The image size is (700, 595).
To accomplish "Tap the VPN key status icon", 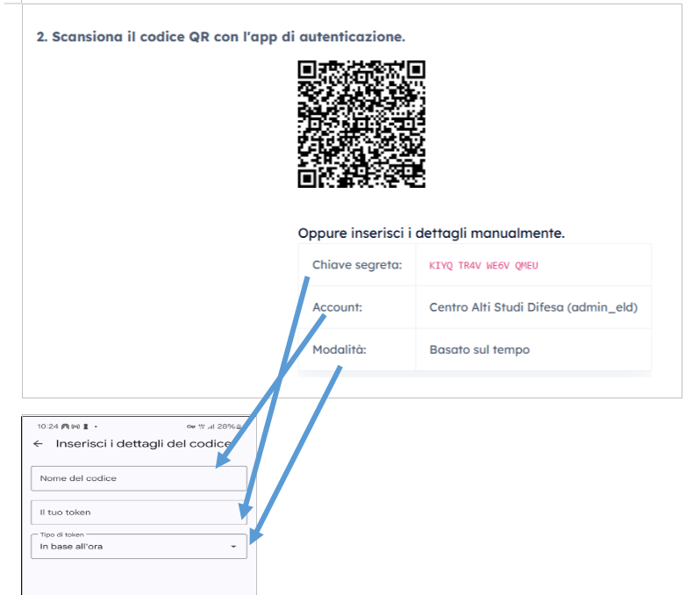I will click(191, 427).
